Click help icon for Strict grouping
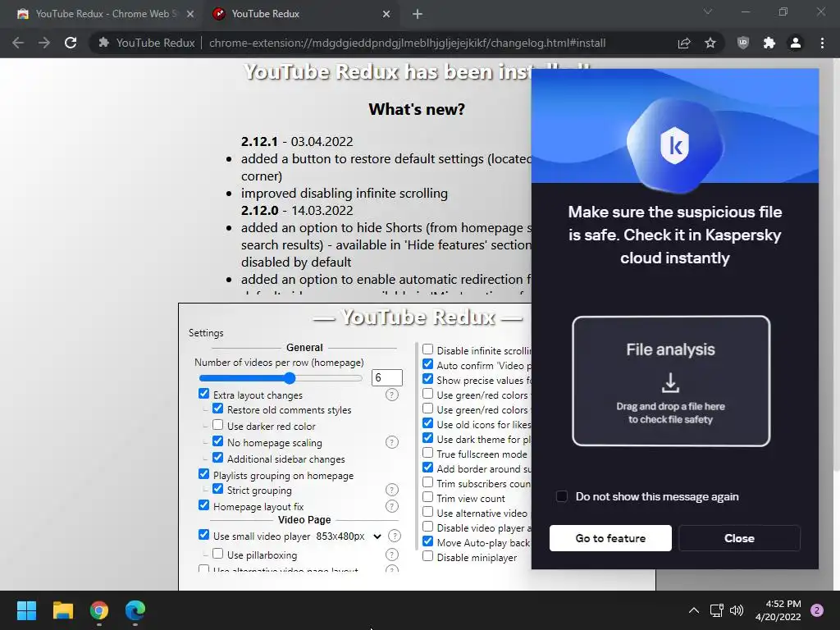 pos(392,490)
